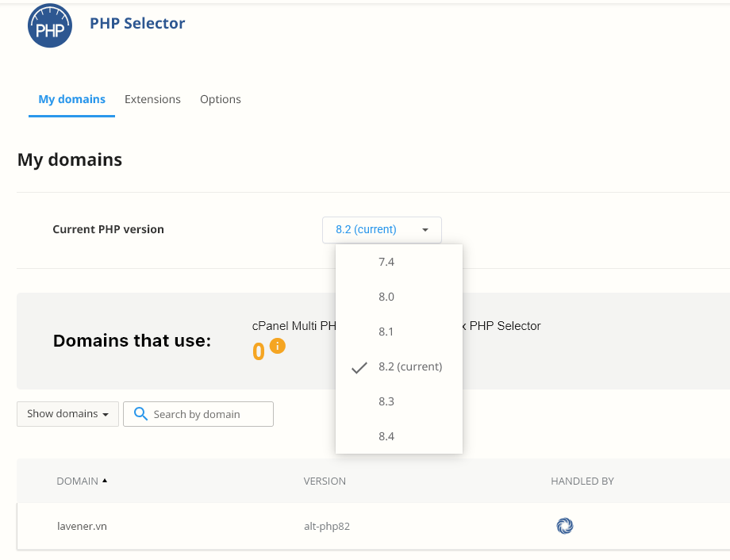The height and width of the screenshot is (560, 730).
Task: Click the lavener.vn domain row
Action: coord(82,526)
